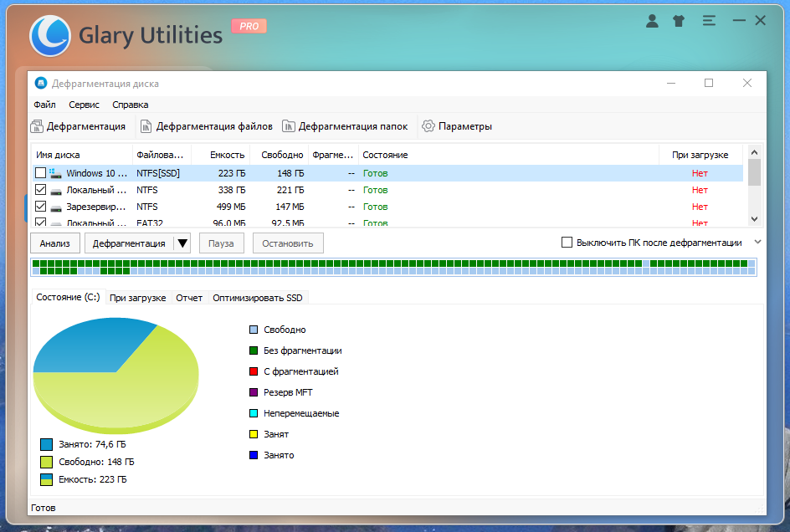Click the Емкость: 223 ГБ swatch

[46, 479]
